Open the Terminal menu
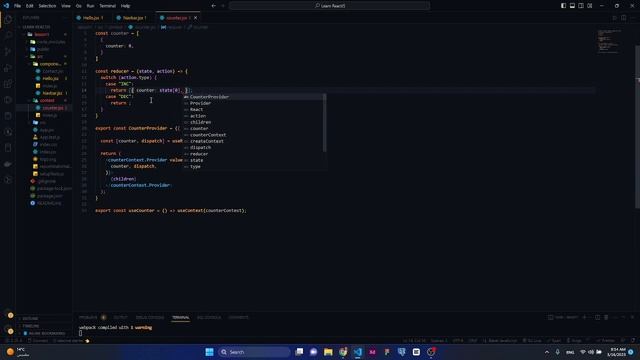Screen dimensions: 640x360 [107, 6]
